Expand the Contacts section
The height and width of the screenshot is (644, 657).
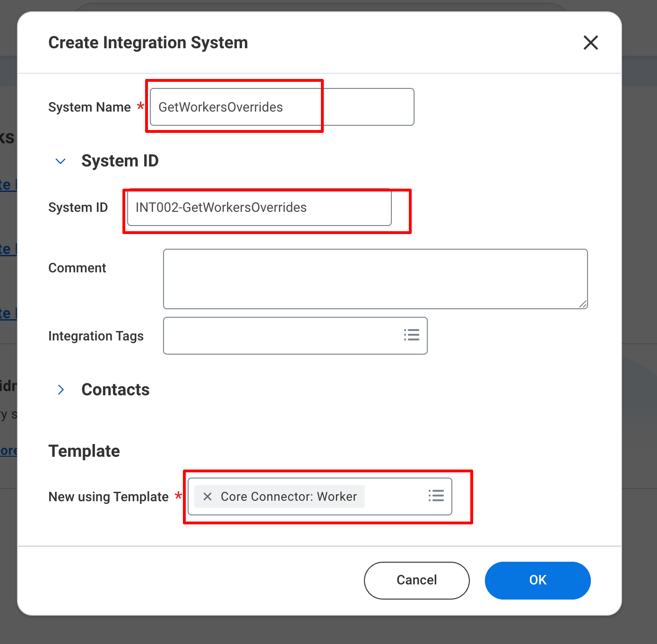coord(61,390)
